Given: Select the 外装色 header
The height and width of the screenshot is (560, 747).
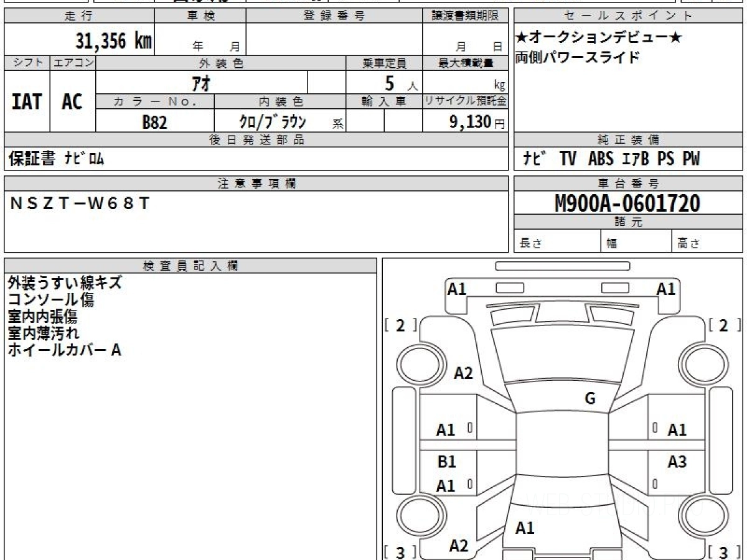Looking at the screenshot, I should [221, 63].
